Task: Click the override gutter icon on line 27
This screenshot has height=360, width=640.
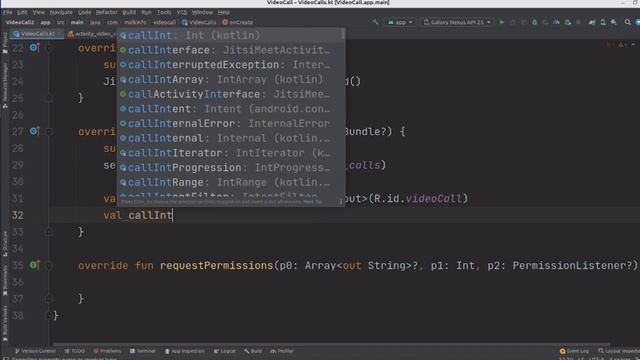Action: 34,131
